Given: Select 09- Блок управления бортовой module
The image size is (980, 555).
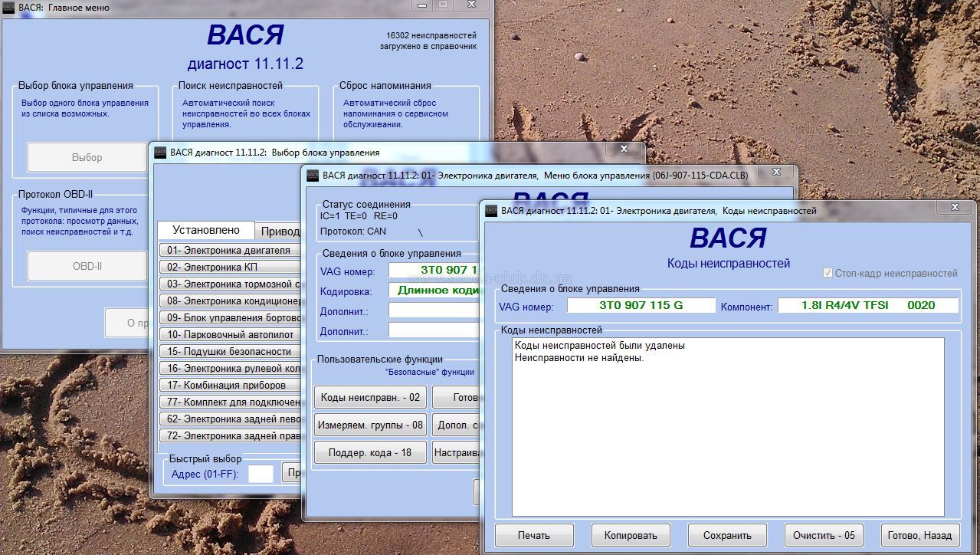Looking at the screenshot, I should tap(230, 317).
